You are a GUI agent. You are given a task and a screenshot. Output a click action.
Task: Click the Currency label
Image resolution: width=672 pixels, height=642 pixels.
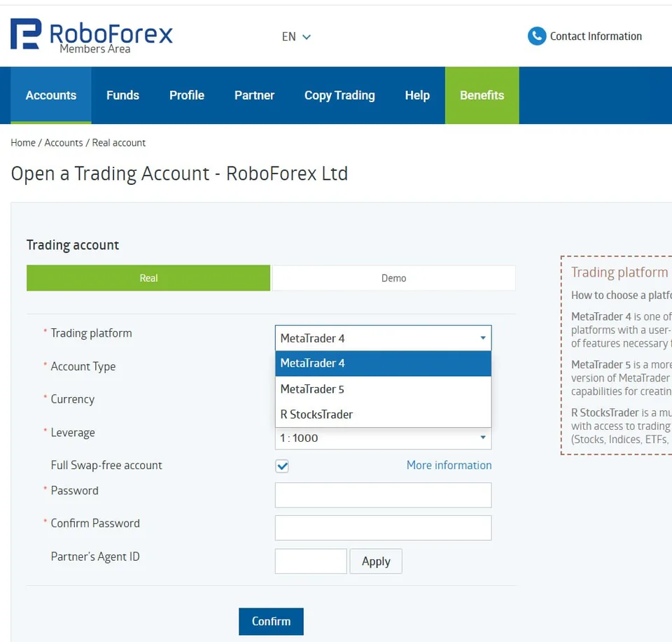72,400
